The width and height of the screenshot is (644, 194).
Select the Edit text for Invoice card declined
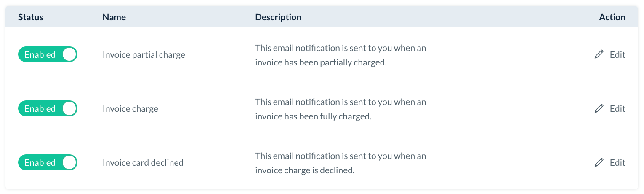(x=617, y=162)
